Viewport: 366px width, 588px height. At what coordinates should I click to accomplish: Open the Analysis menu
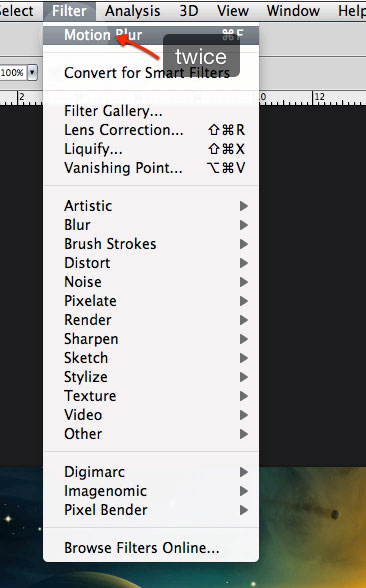tap(132, 11)
